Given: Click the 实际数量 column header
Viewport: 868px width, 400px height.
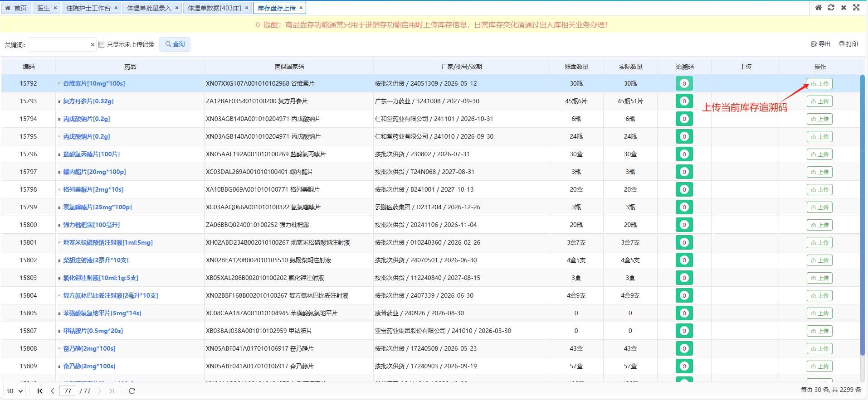Looking at the screenshot, I should 630,67.
